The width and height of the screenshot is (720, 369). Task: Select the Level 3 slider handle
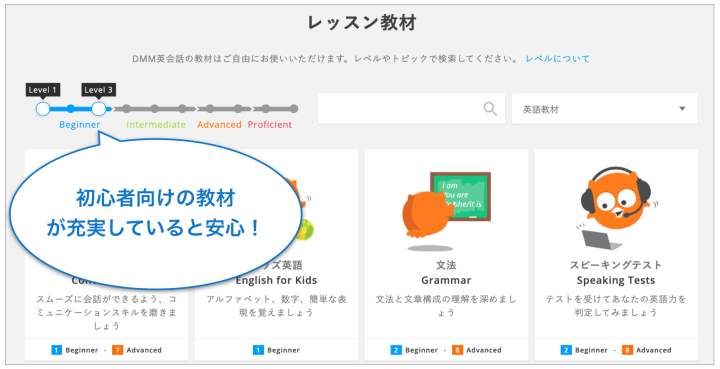pyautogui.click(x=99, y=109)
